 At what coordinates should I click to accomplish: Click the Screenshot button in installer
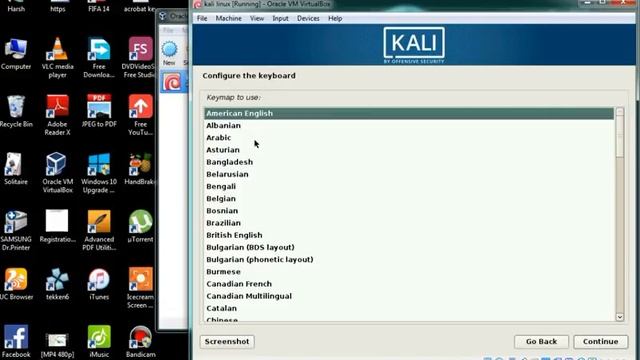(227, 341)
